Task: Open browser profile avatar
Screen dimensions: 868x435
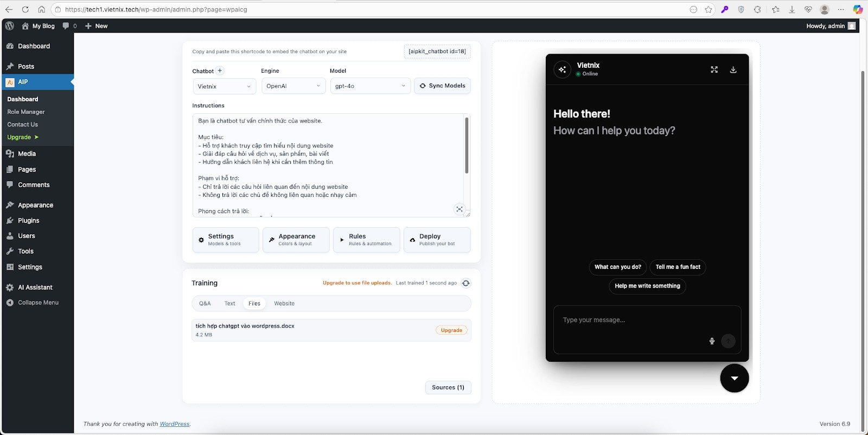Action: 825,9
